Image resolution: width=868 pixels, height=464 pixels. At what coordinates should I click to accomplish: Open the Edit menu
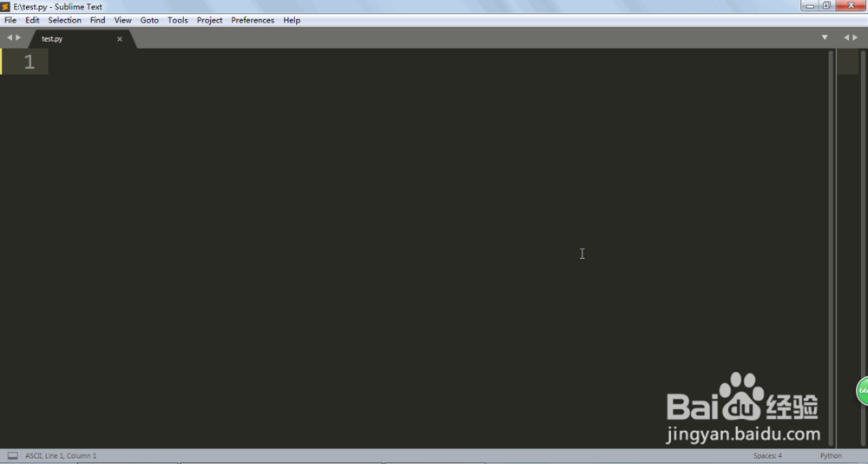pyautogui.click(x=32, y=20)
